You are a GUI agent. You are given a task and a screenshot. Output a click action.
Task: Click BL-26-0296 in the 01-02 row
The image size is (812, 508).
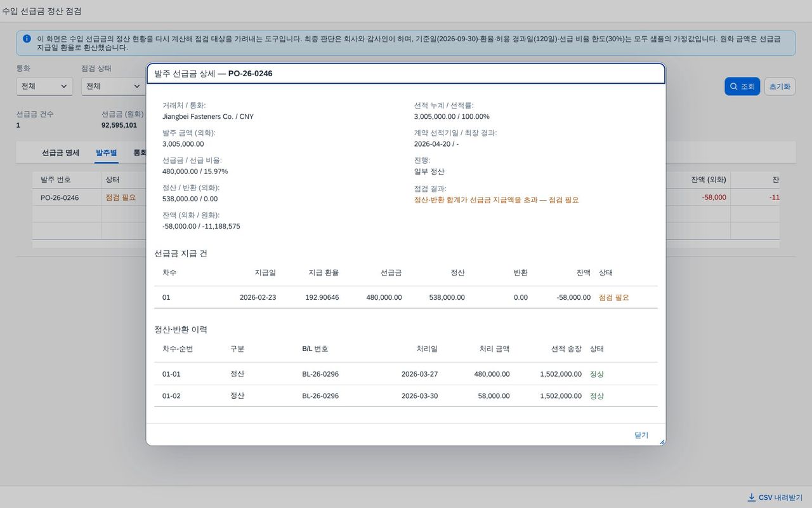(x=320, y=396)
